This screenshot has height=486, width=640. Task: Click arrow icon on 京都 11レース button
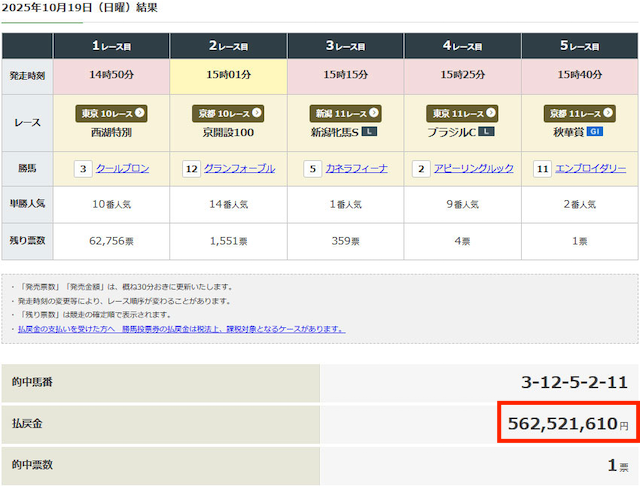pyautogui.click(x=609, y=113)
